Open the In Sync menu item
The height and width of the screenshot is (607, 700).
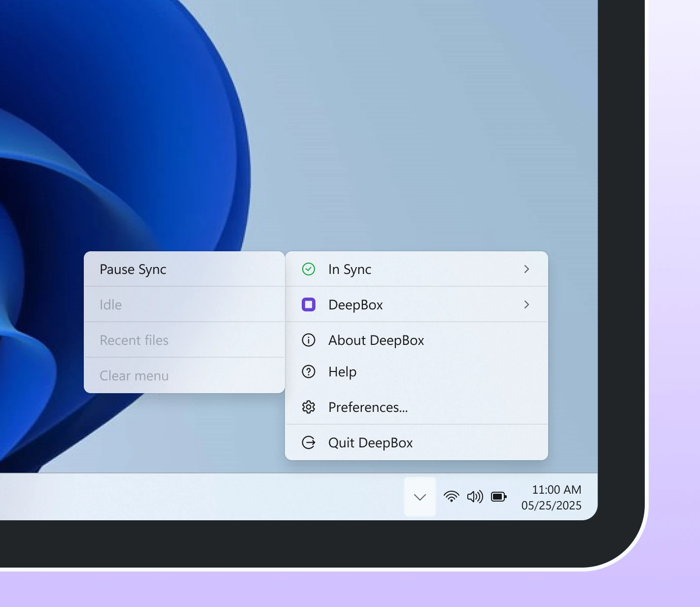pyautogui.click(x=417, y=269)
